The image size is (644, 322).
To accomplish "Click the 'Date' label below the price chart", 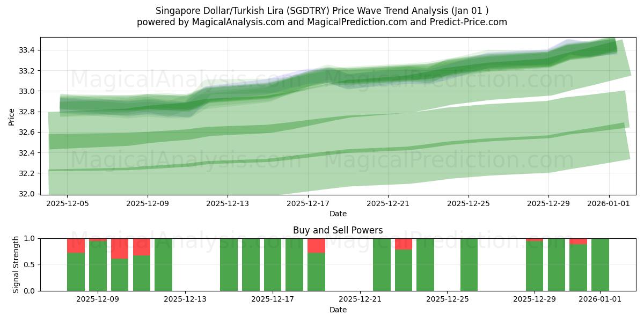I will point(338,214).
